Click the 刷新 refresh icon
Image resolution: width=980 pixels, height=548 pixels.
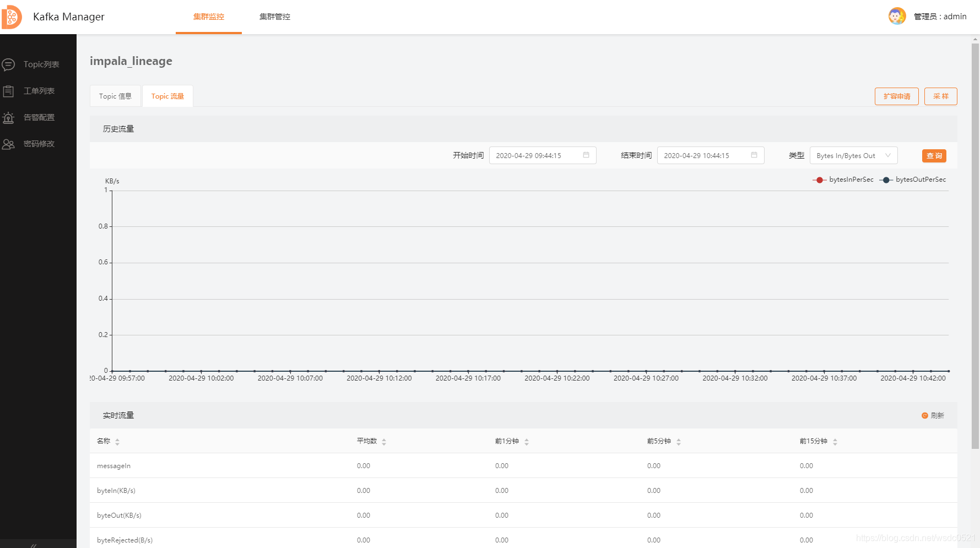click(925, 415)
